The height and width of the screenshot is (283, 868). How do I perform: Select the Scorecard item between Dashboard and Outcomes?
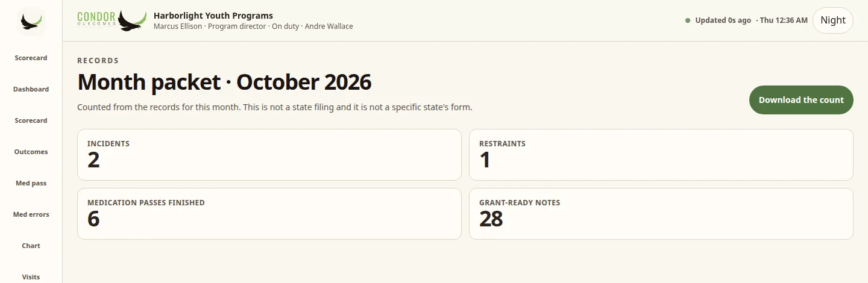[x=31, y=120]
